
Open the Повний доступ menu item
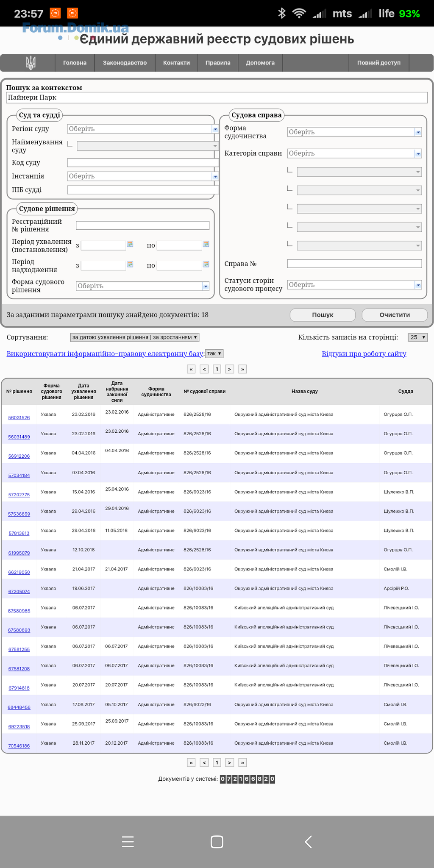378,63
